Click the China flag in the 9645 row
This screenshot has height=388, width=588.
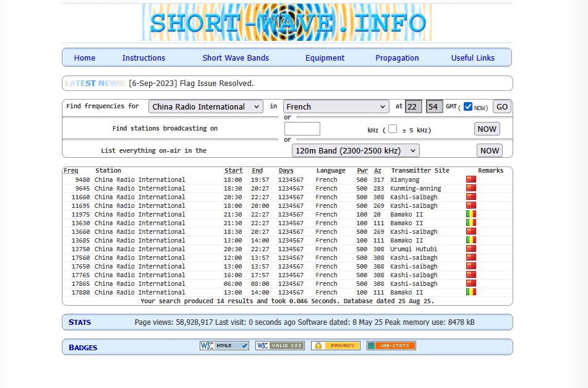471,188
